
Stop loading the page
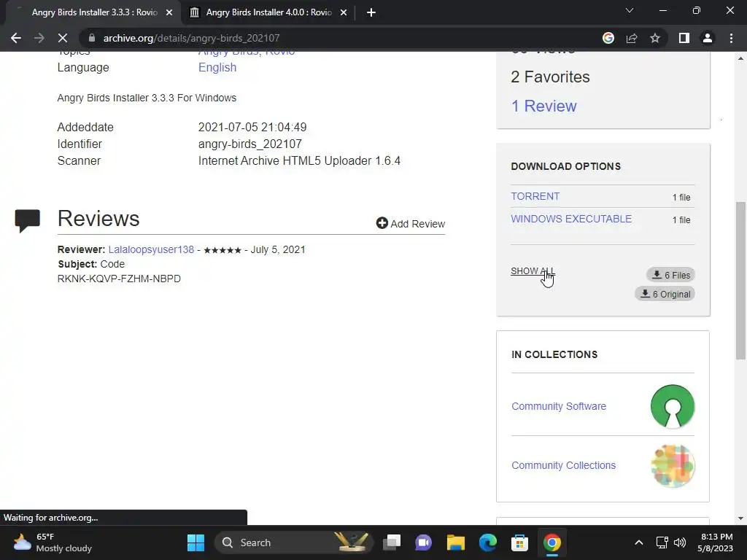tap(63, 38)
